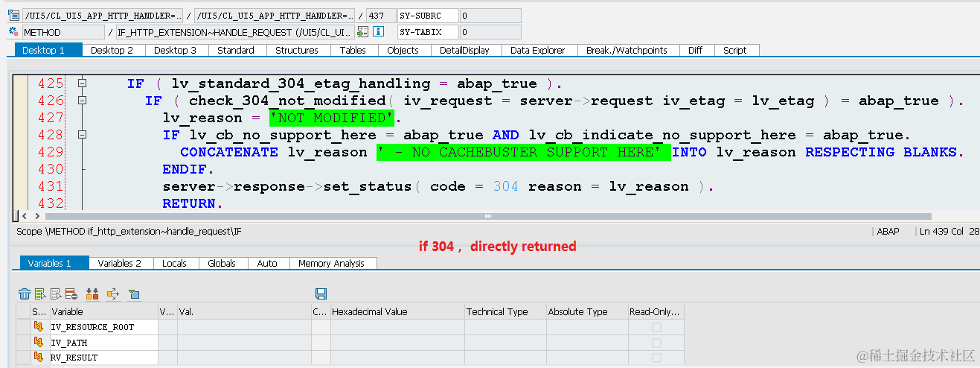Toggle the read-only checkbox for IV_RESOURCE_ROOT
The height and width of the screenshot is (368, 980).
656,327
